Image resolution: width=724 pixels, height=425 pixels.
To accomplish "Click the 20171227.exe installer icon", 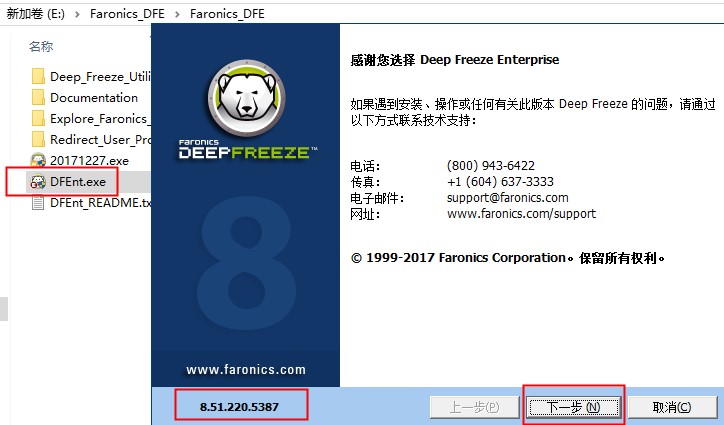I will tap(38, 161).
